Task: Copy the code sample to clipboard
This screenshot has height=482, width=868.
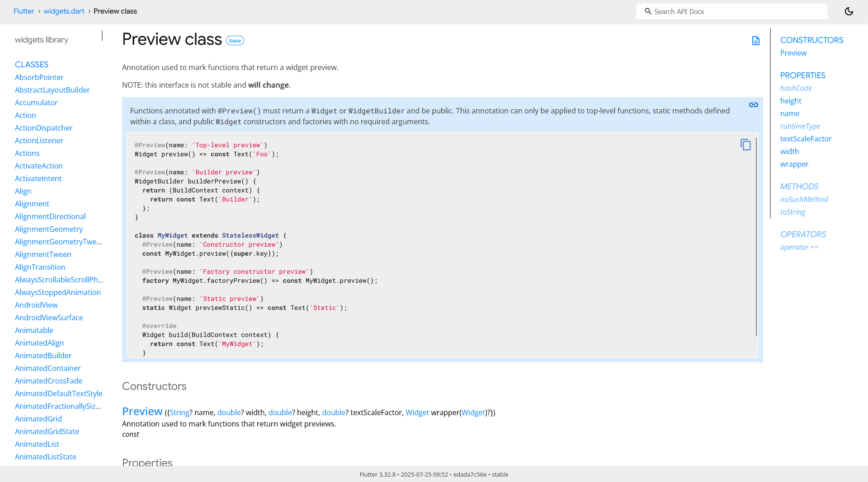Action: [x=745, y=145]
